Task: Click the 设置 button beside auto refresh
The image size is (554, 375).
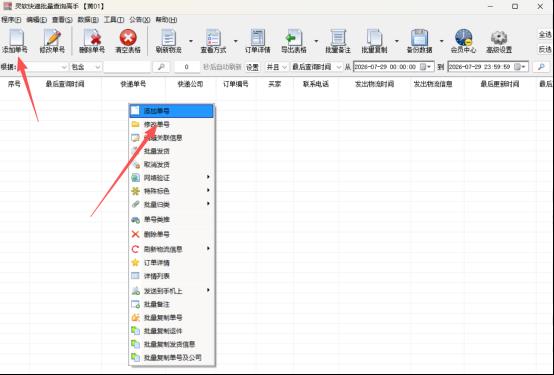Action: pos(252,67)
